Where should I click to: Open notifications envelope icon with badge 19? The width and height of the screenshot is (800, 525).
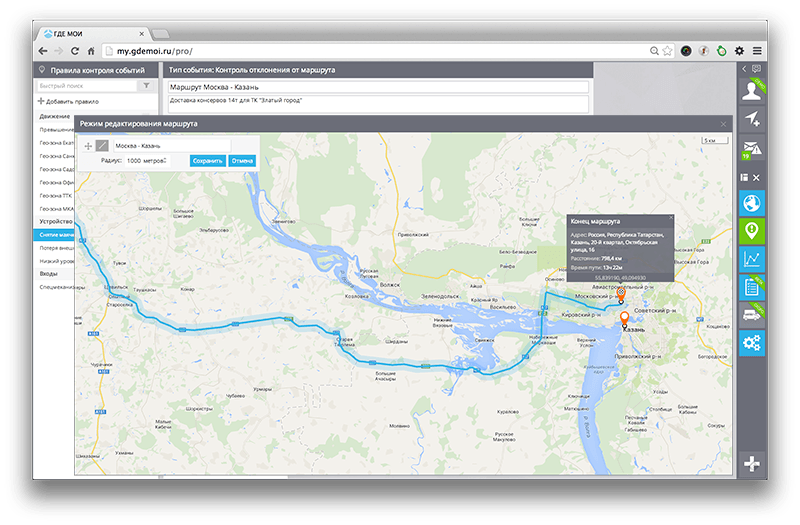752,147
